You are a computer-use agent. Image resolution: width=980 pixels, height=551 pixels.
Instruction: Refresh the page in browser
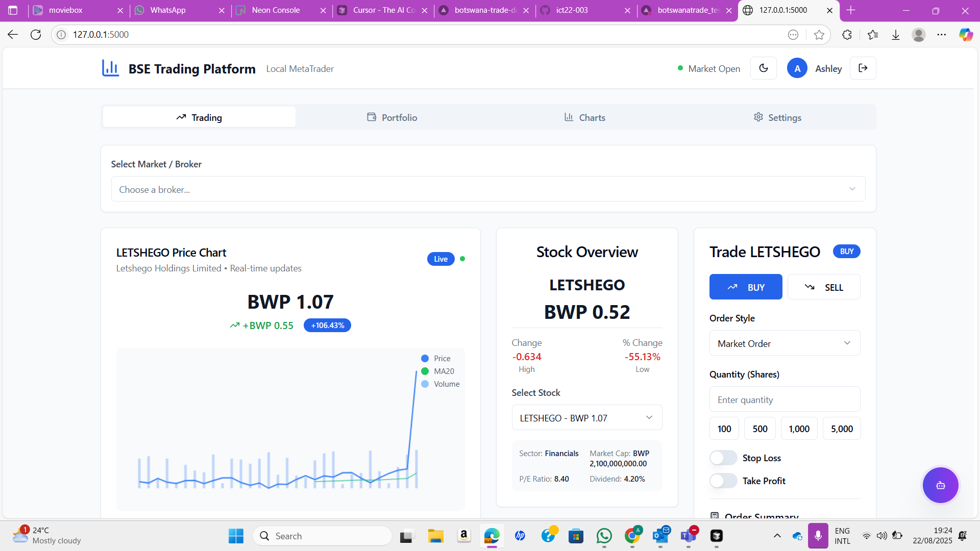point(36,35)
